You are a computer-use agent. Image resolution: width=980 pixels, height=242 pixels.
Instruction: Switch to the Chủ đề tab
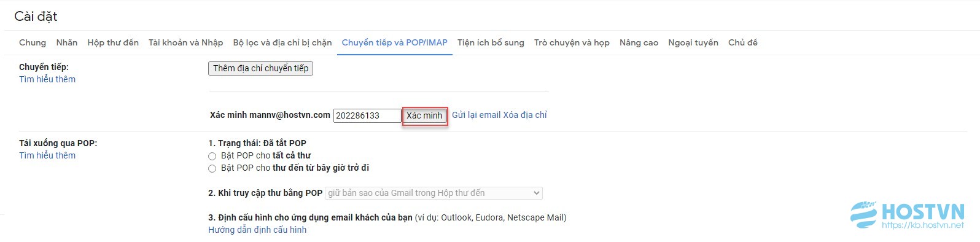[743, 42]
